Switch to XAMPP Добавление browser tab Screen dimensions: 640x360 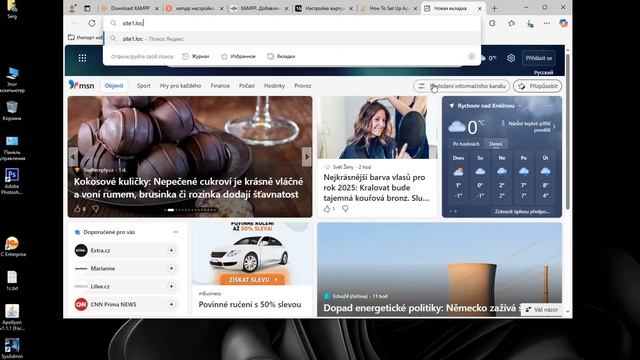pyautogui.click(x=260, y=8)
